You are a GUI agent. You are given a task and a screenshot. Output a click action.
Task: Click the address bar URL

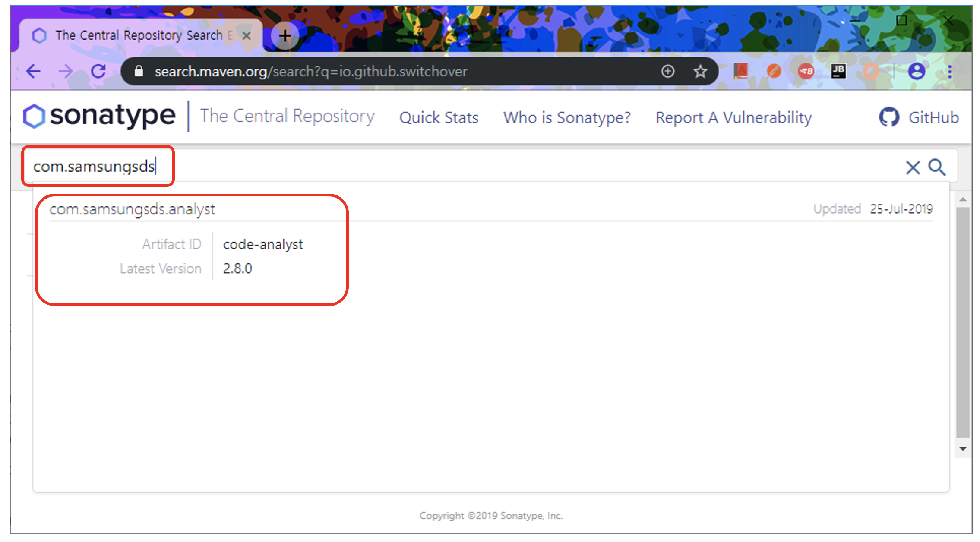311,71
